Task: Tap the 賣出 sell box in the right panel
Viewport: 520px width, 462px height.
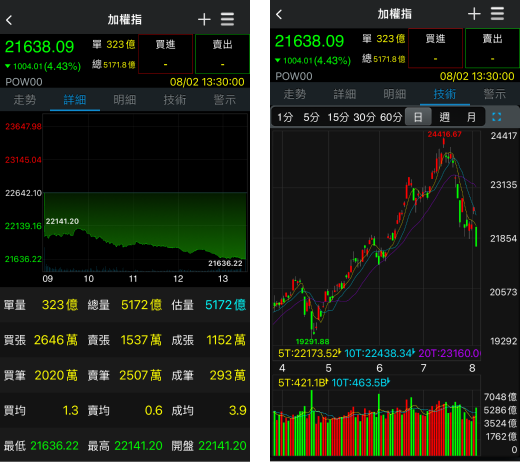Action: [x=492, y=48]
